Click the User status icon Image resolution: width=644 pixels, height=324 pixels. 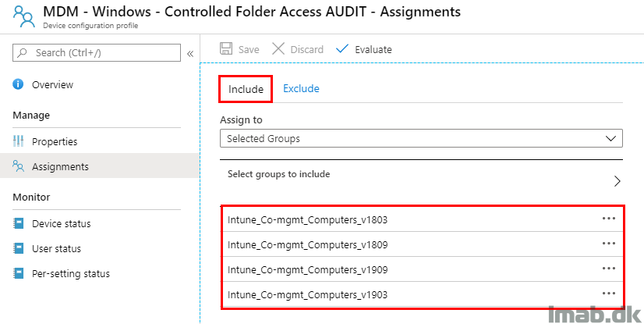pos(19,249)
